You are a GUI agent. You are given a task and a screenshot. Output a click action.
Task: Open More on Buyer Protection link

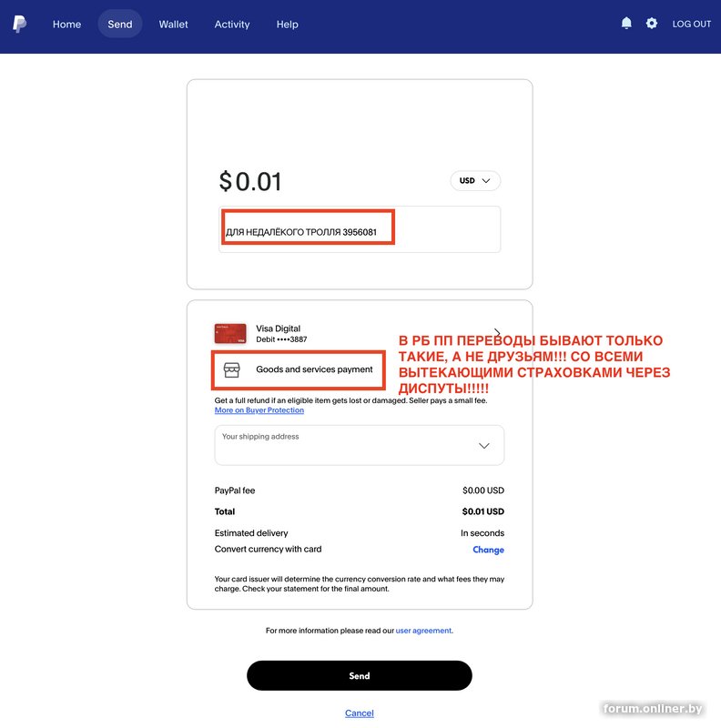[259, 410]
